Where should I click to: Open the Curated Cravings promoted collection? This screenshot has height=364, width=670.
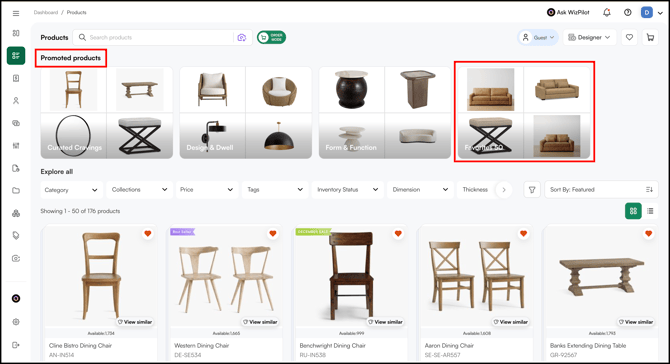click(107, 113)
